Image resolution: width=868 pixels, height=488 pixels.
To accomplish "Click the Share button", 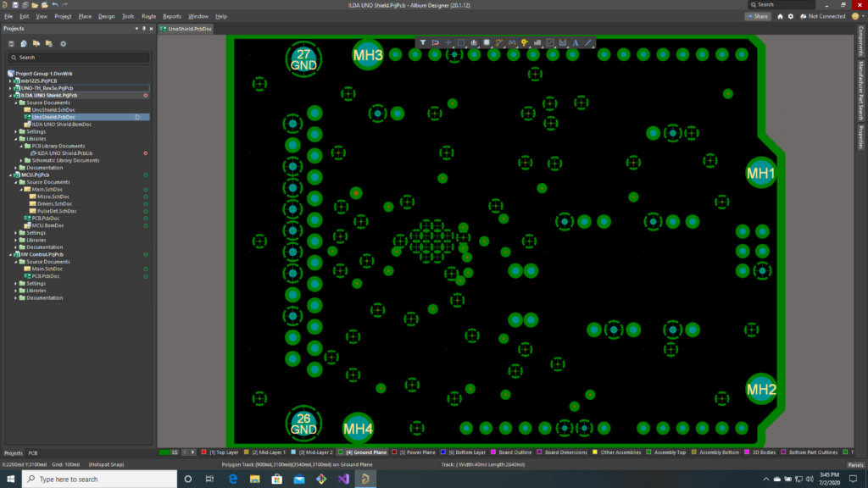I will (758, 16).
